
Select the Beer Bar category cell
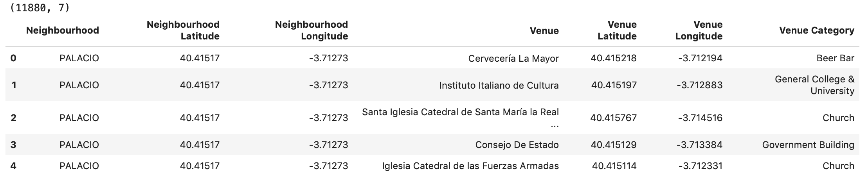[835, 59]
